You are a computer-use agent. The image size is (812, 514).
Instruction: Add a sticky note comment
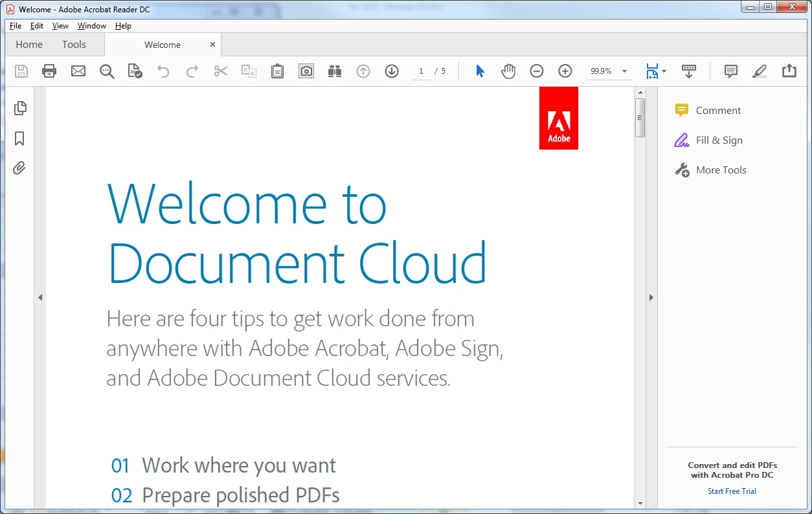pos(731,71)
